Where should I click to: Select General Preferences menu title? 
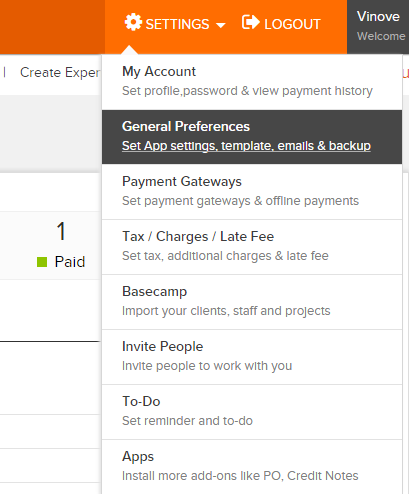[186, 127]
